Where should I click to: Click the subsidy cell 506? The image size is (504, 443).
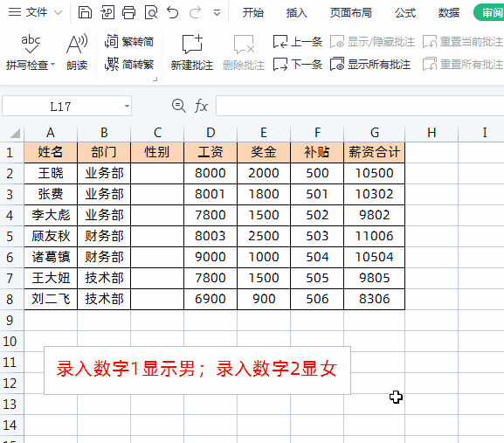[x=317, y=299]
